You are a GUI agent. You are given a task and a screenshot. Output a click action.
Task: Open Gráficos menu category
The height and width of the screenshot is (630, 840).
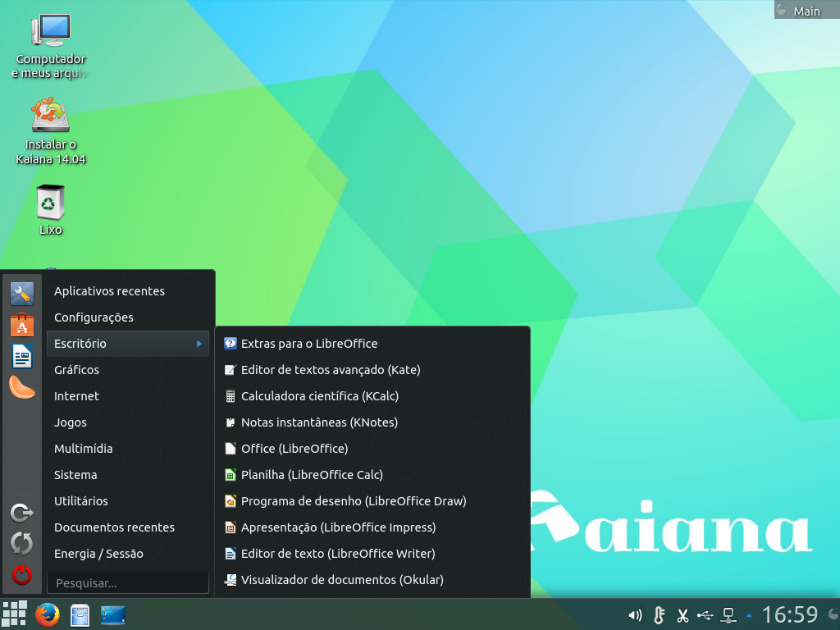coord(127,370)
